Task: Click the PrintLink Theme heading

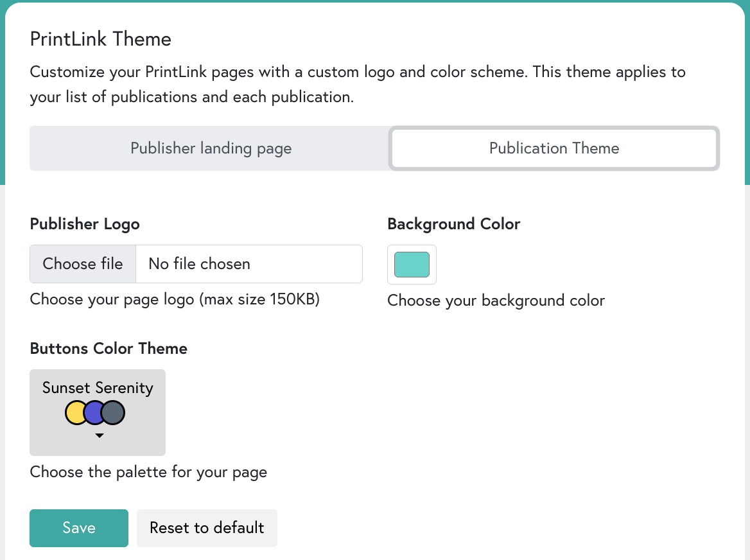Action: click(100, 39)
